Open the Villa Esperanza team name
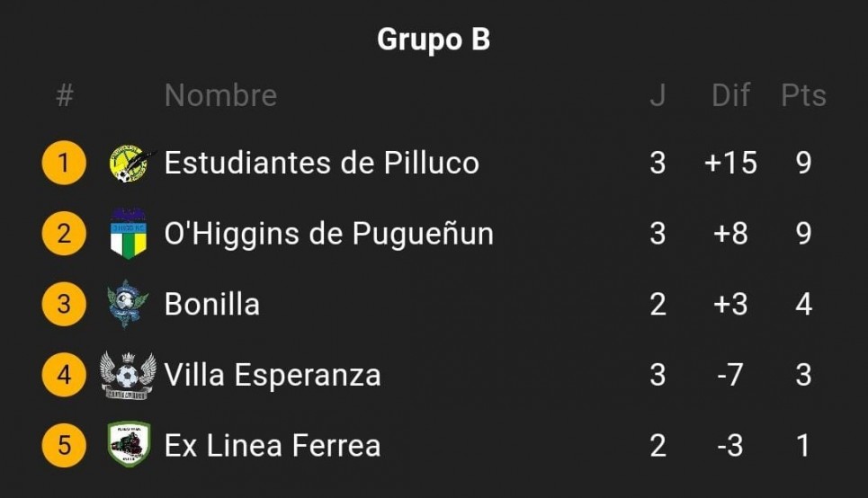The height and width of the screenshot is (498, 868). 273,375
